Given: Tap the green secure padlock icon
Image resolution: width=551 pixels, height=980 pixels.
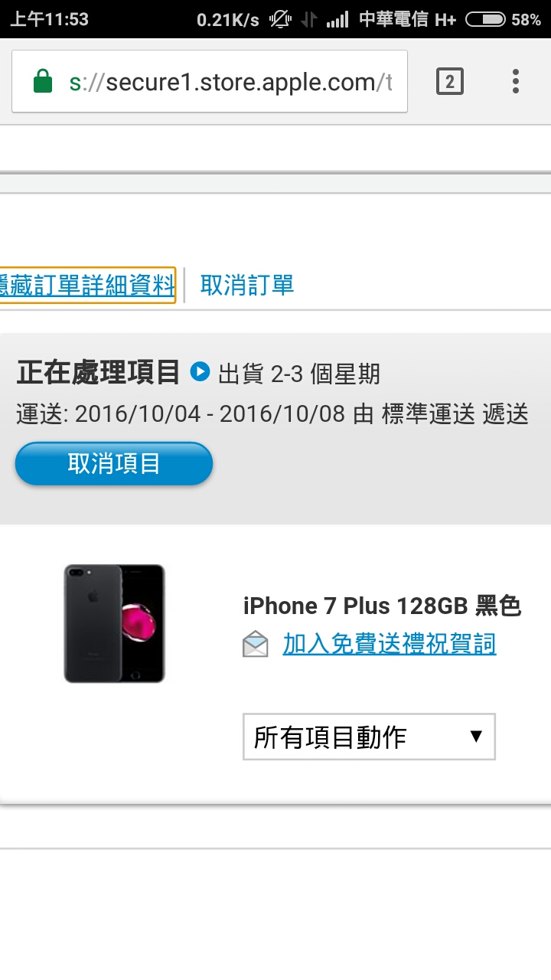Looking at the screenshot, I should coord(43,81).
